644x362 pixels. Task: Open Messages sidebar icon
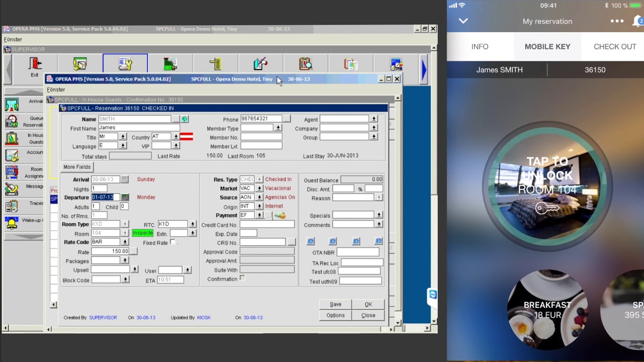tap(12, 189)
